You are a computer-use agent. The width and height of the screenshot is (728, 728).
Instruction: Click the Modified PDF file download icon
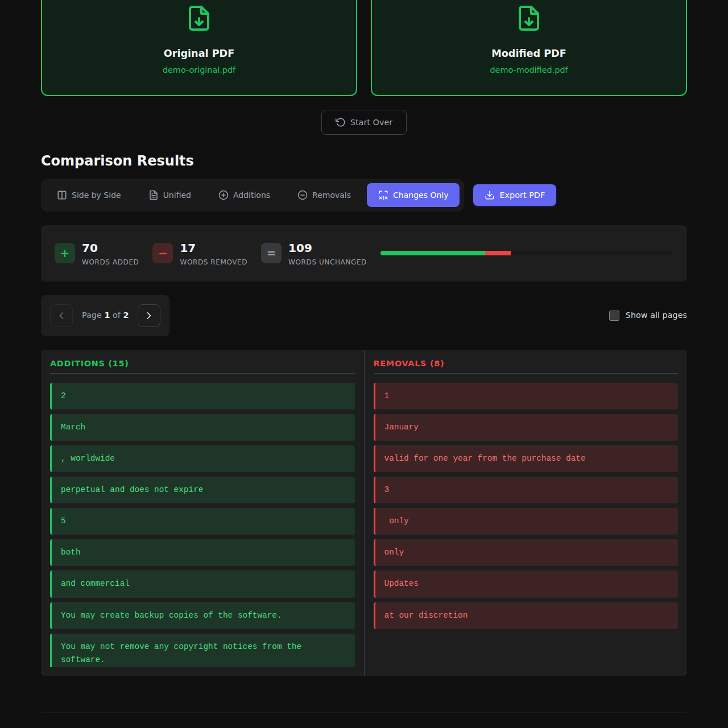pyautogui.click(x=529, y=18)
